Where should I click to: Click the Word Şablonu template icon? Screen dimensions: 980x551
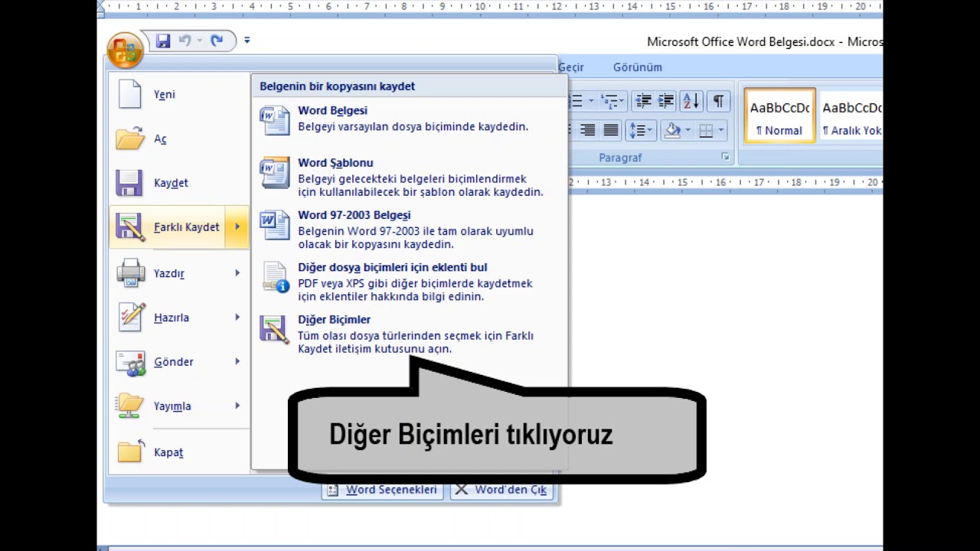(x=275, y=172)
